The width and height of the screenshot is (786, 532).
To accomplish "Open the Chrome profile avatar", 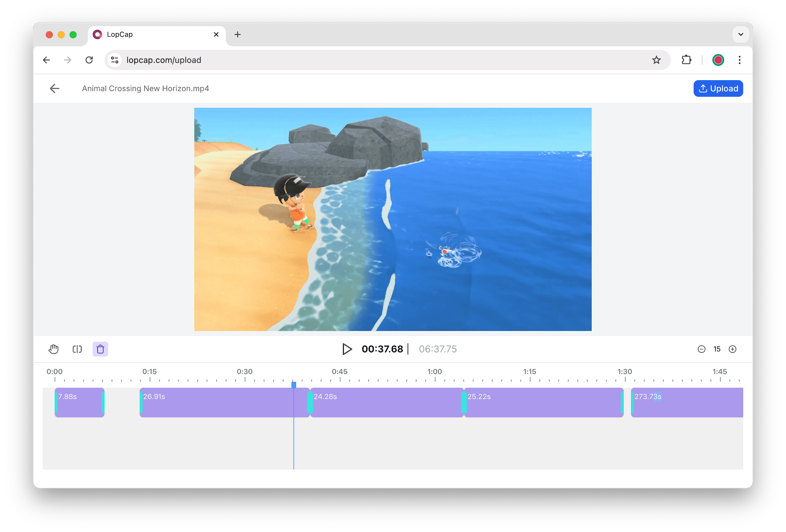I will click(718, 60).
